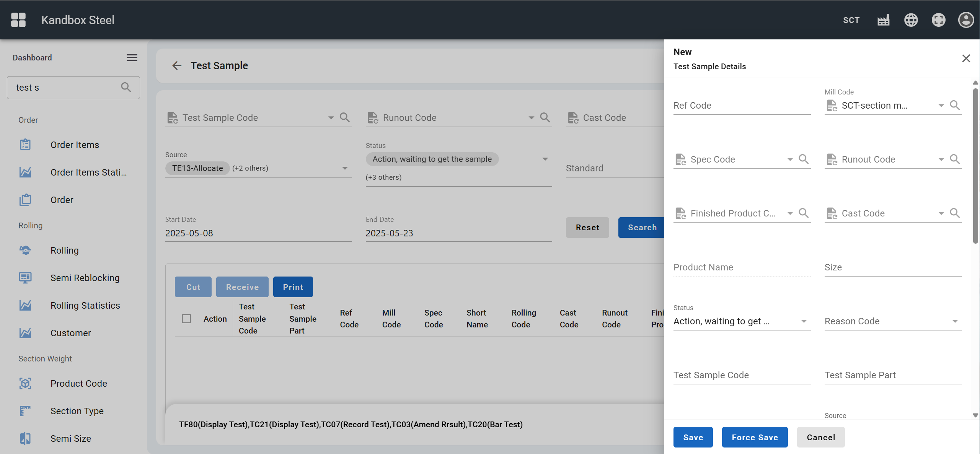This screenshot has width=980, height=454.
Task: Click the Reset filter button
Action: point(587,228)
